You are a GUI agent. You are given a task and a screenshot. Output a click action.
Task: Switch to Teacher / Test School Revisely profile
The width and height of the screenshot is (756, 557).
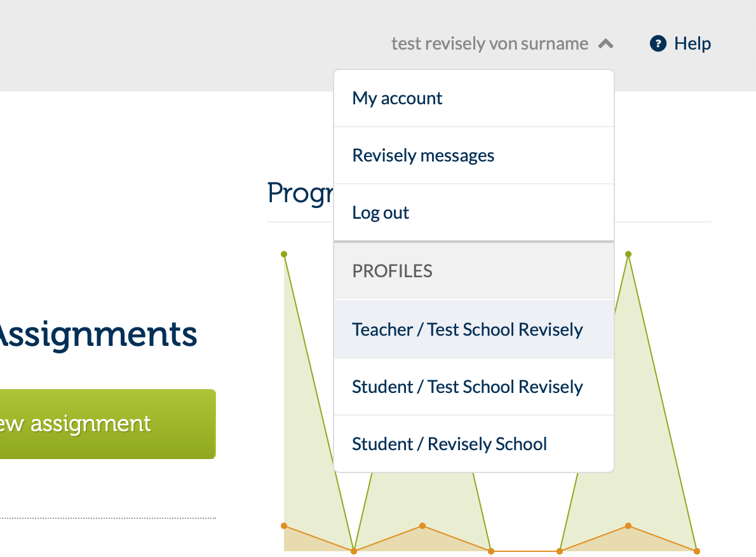(467, 329)
